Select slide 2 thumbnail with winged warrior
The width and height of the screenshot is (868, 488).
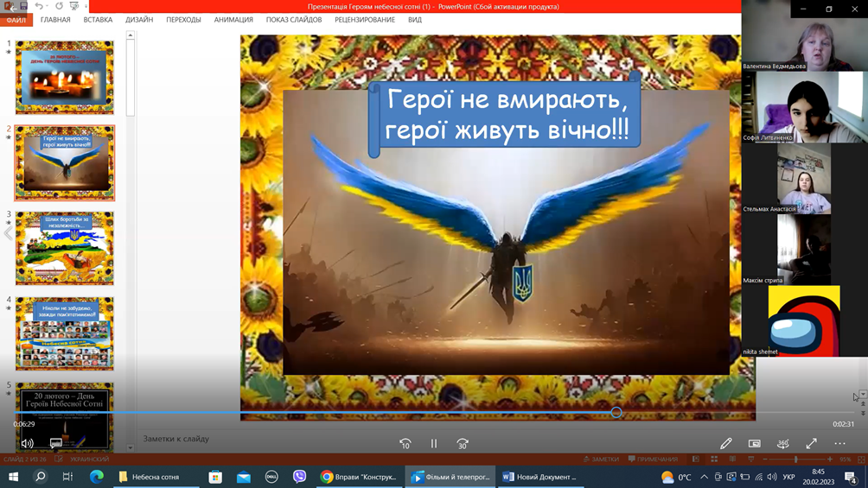click(x=65, y=162)
